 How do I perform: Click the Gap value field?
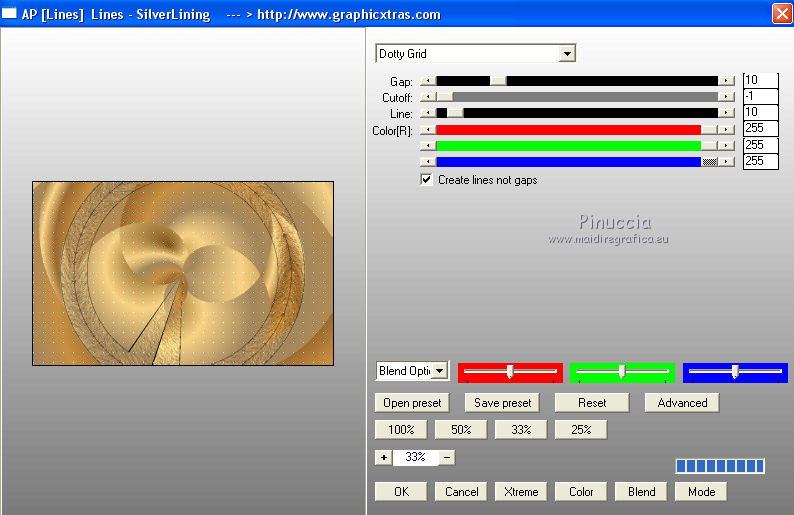[761, 80]
